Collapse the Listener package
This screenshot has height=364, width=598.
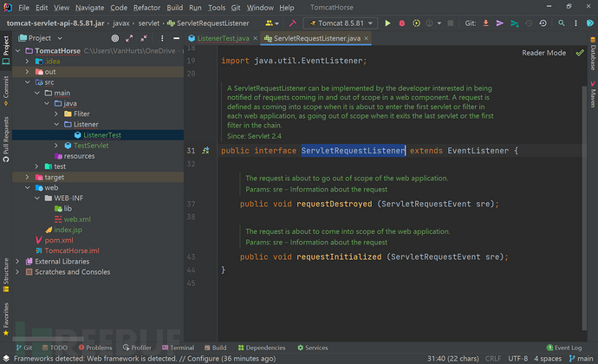pos(56,125)
